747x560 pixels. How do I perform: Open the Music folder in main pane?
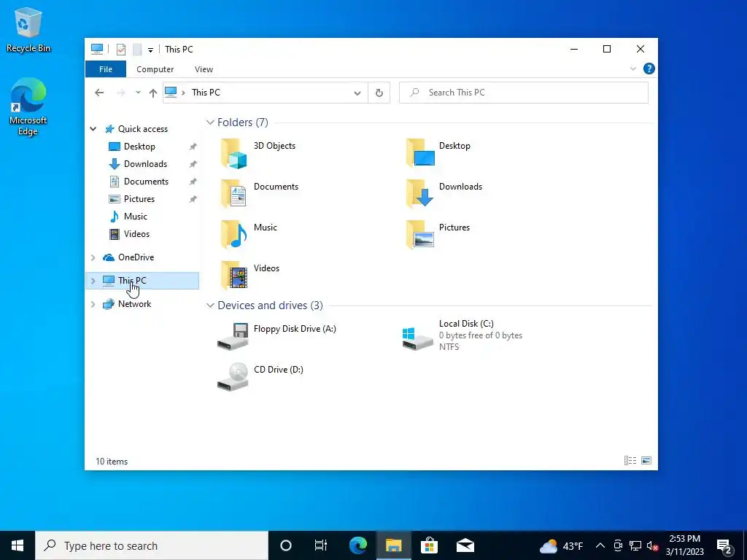pos(249,235)
